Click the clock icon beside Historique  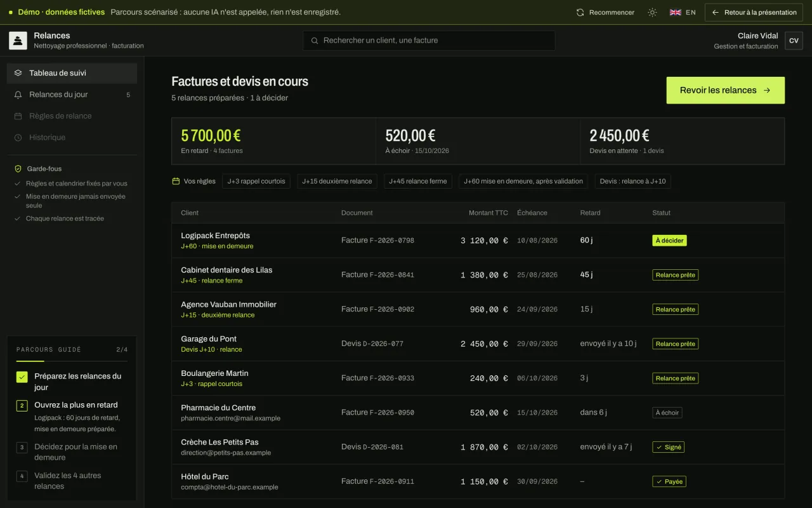(x=18, y=138)
